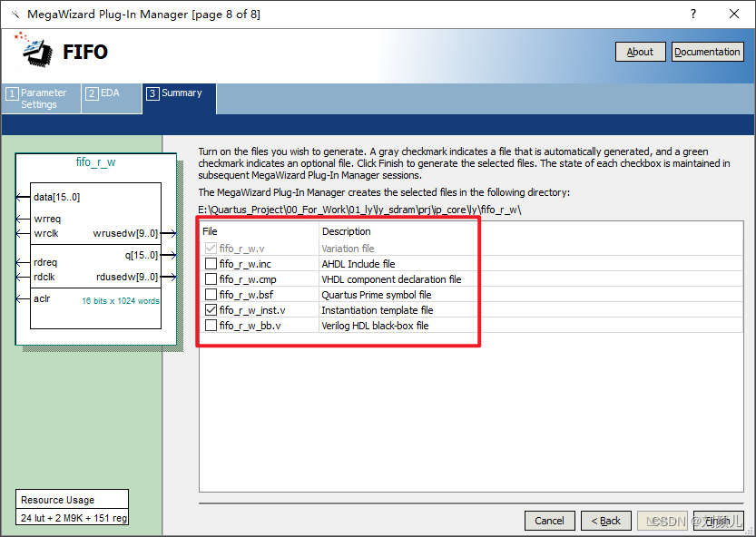The height and width of the screenshot is (537, 756).
Task: Switch to Parameter Settings tab
Action: (41, 98)
